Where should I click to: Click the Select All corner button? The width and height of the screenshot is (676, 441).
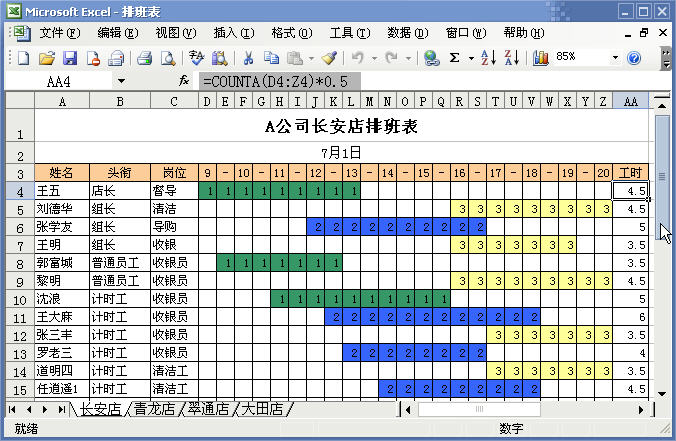pos(20,101)
